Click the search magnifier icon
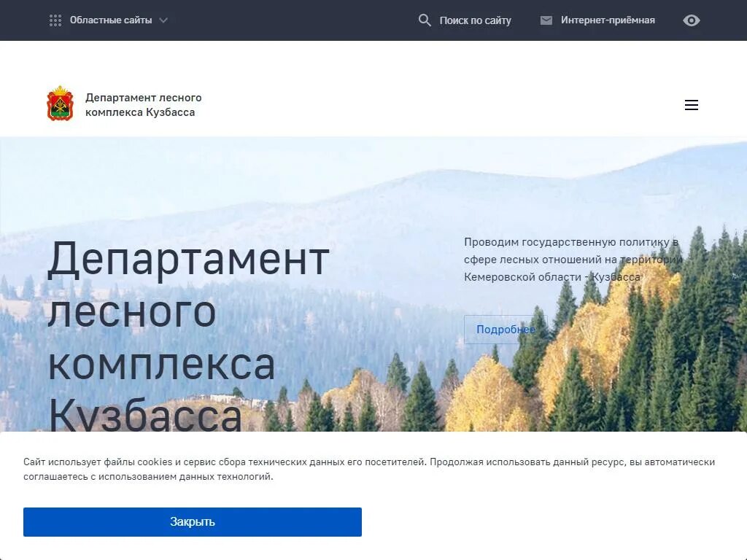Viewport: 747px width, 560px height. 425,20
